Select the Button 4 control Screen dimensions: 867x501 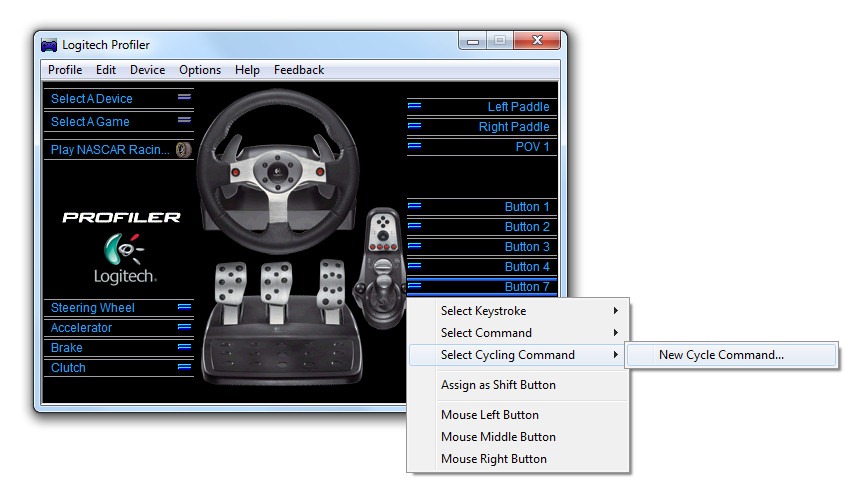(x=526, y=267)
